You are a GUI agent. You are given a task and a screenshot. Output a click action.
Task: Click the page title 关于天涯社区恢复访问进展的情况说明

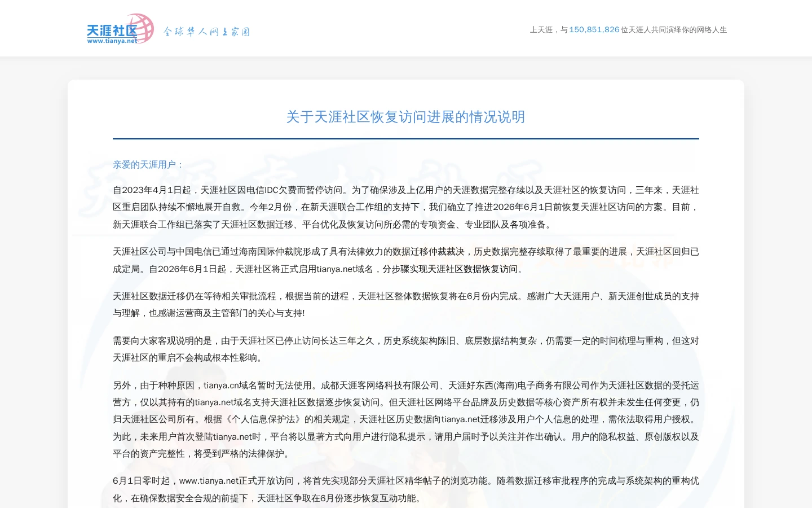406,117
